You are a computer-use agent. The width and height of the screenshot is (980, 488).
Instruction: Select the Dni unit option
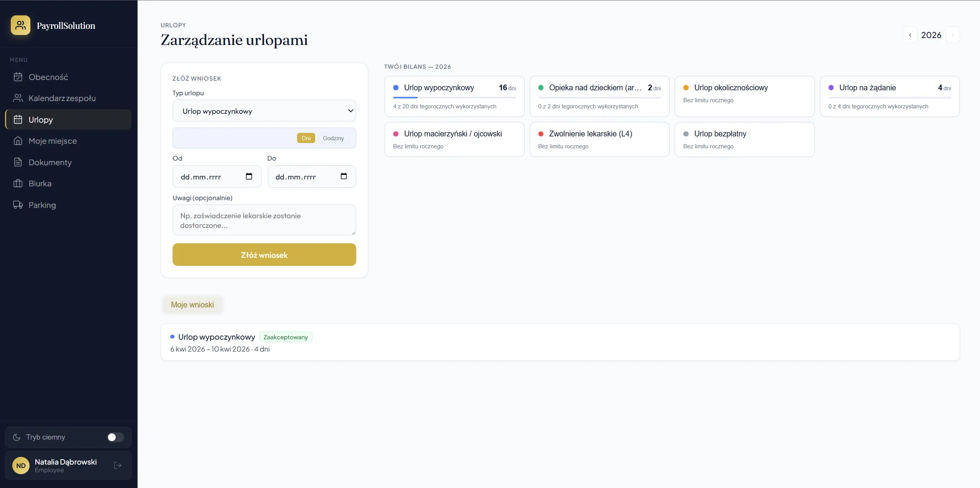coord(306,138)
